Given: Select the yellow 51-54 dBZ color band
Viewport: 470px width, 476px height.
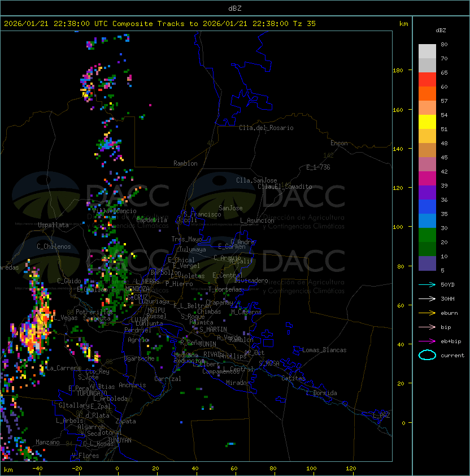Looking at the screenshot, I should coord(427,122).
